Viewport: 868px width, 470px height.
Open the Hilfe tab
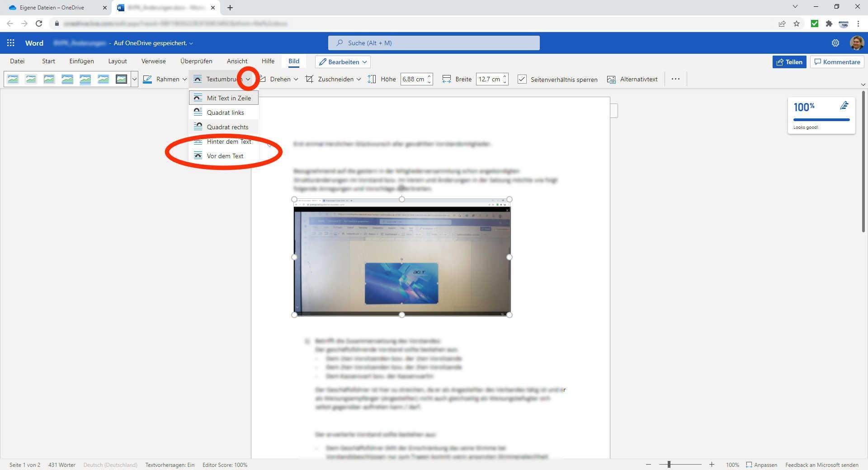[x=268, y=61]
